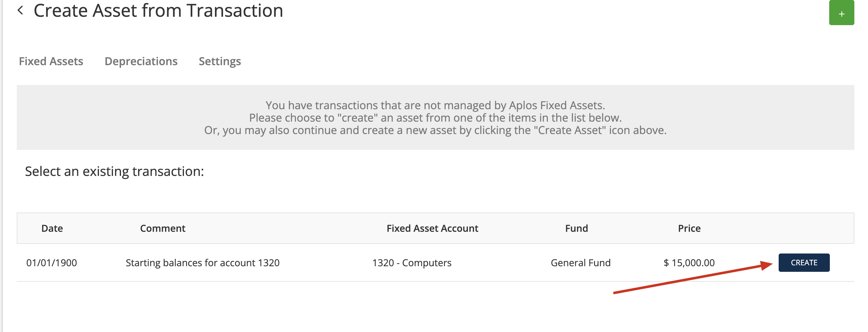This screenshot has height=332, width=868.
Task: Click the Select an existing transaction heading
Action: 114,172
